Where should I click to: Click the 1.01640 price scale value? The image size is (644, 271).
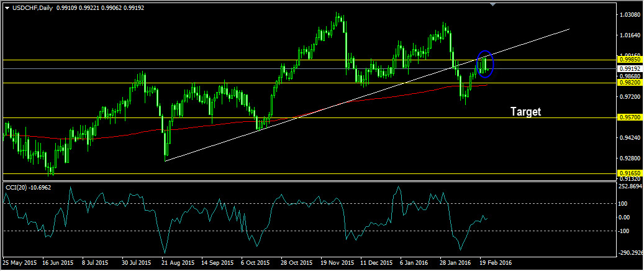[631, 35]
